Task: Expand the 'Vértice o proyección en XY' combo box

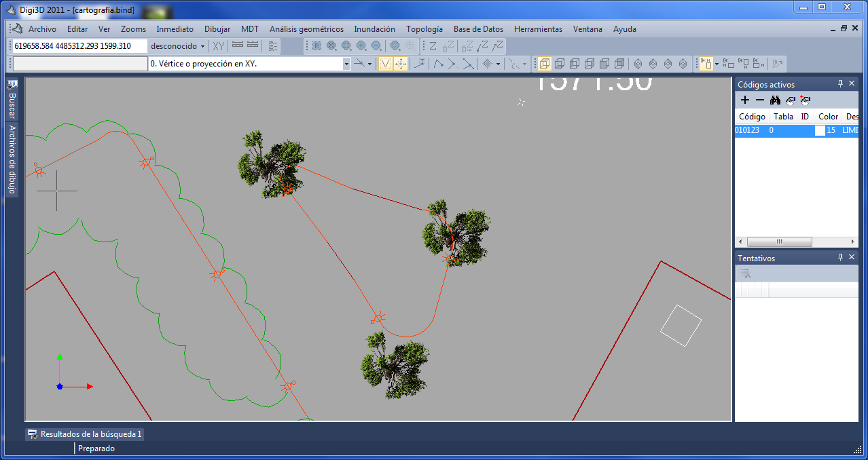Action: click(x=346, y=64)
